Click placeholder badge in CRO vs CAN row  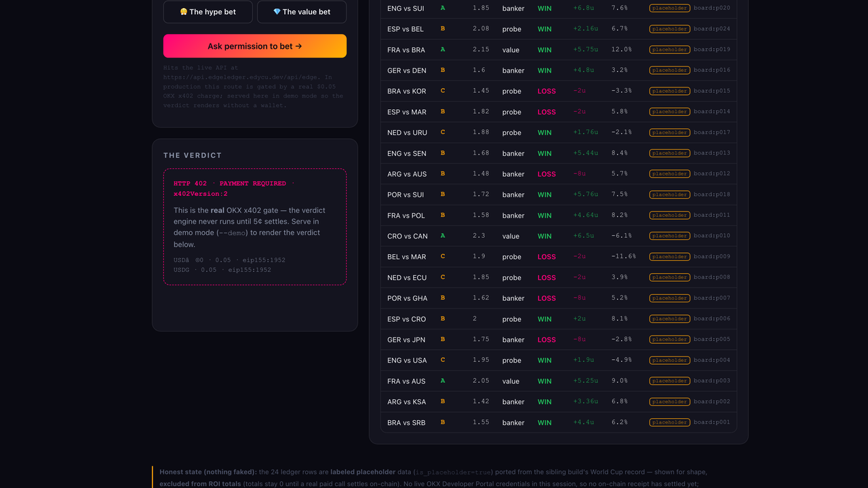[669, 236]
